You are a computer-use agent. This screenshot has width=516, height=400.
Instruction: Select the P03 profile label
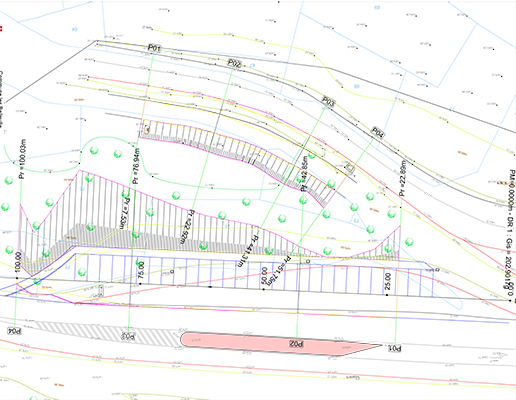[x=328, y=101]
